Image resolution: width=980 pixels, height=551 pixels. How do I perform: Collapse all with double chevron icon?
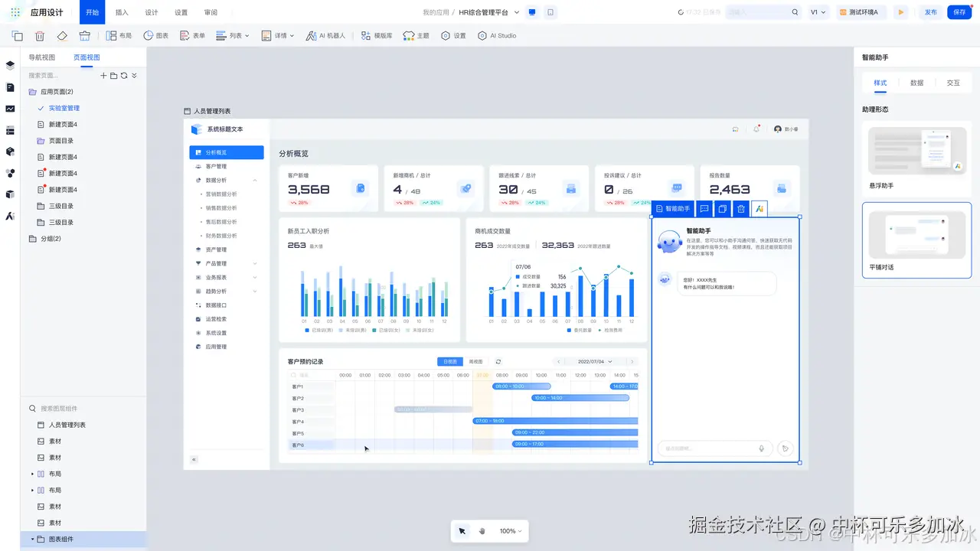(134, 76)
